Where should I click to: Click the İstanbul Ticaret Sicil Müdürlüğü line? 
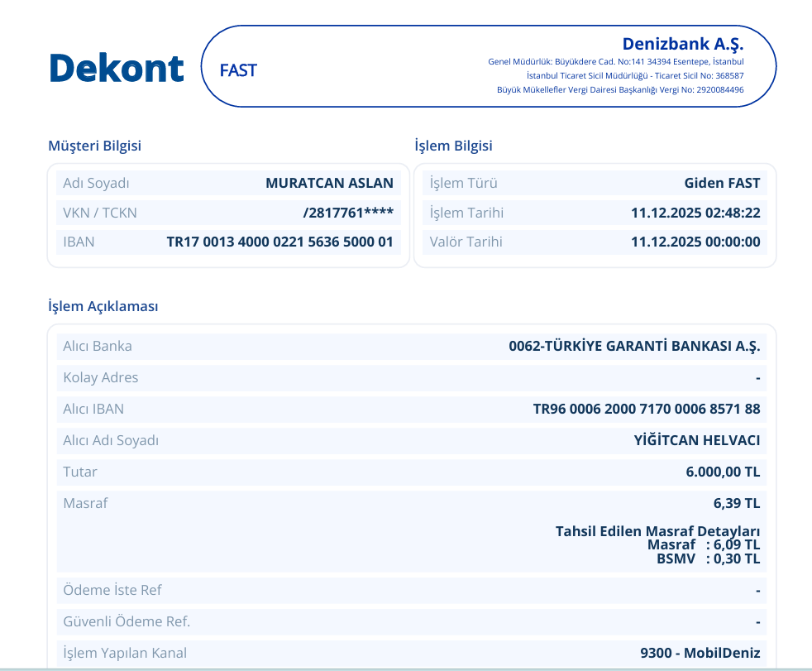(x=635, y=75)
